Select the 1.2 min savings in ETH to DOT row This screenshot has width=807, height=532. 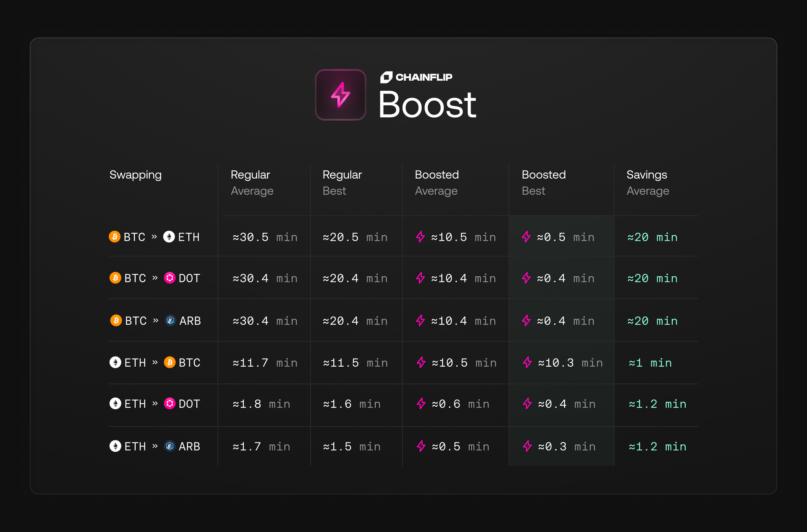click(657, 404)
